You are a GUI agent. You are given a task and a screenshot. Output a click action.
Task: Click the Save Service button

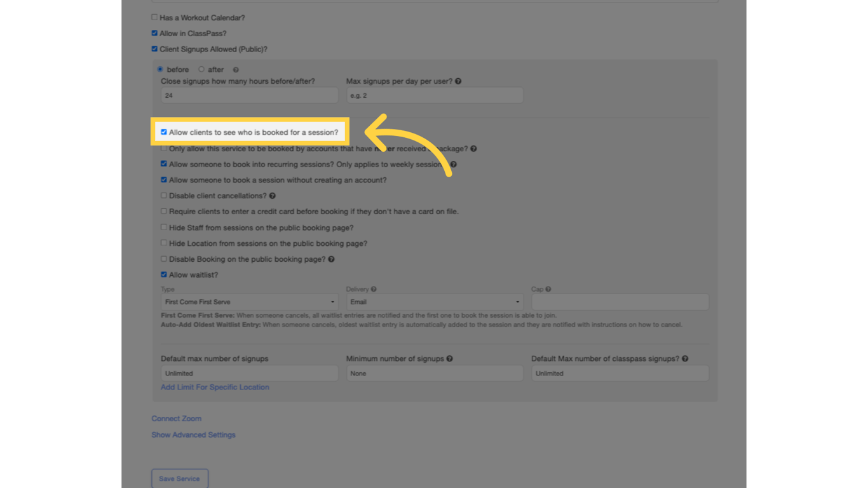[180, 478]
